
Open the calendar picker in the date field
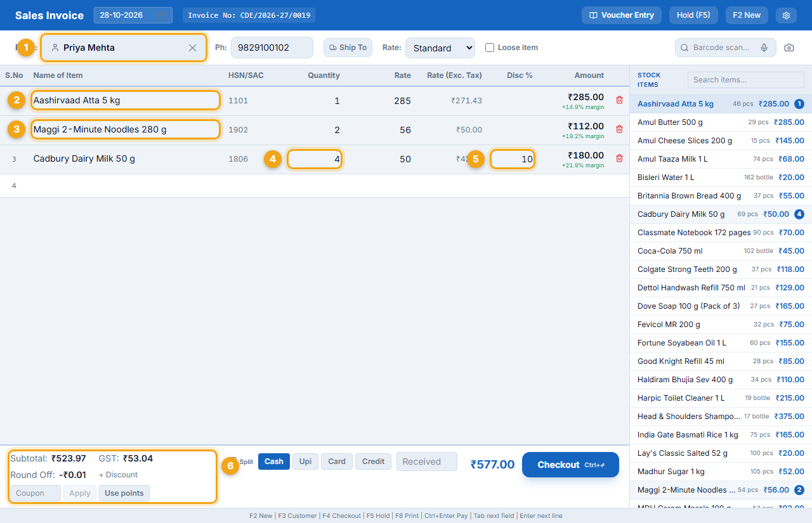tap(162, 15)
